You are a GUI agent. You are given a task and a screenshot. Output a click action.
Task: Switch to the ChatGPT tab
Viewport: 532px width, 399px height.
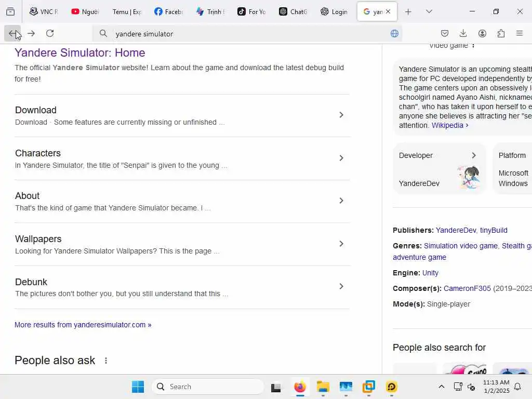pyautogui.click(x=294, y=11)
